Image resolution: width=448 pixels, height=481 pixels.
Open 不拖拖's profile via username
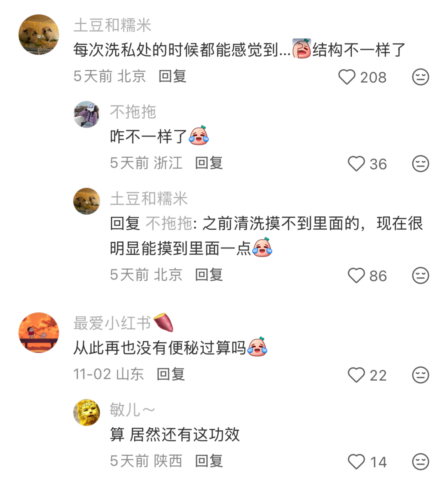[133, 112]
